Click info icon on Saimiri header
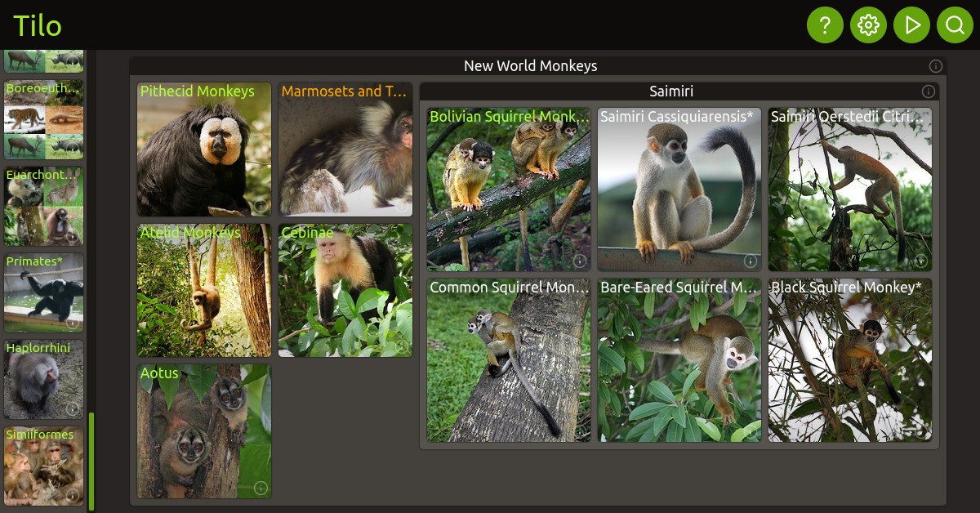 pyautogui.click(x=929, y=91)
